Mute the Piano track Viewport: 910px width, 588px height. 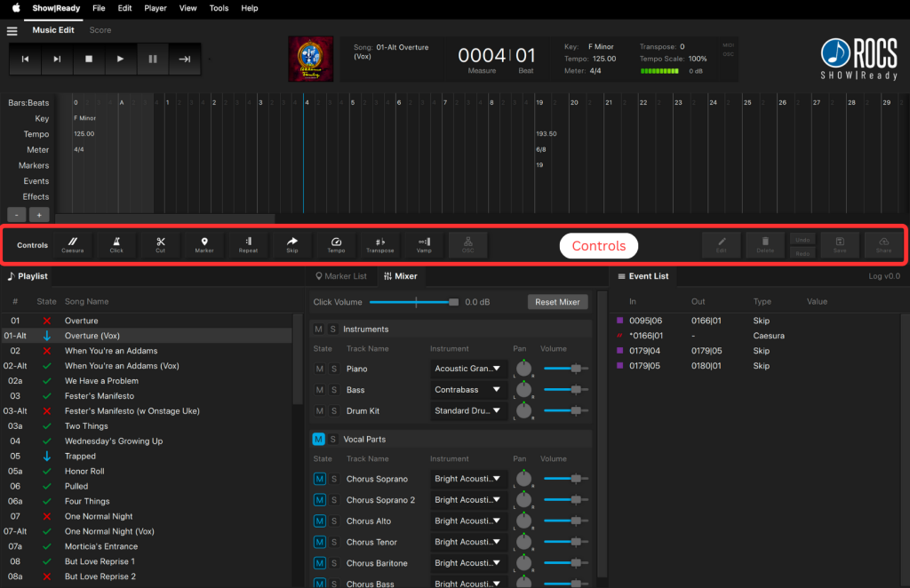click(x=319, y=369)
